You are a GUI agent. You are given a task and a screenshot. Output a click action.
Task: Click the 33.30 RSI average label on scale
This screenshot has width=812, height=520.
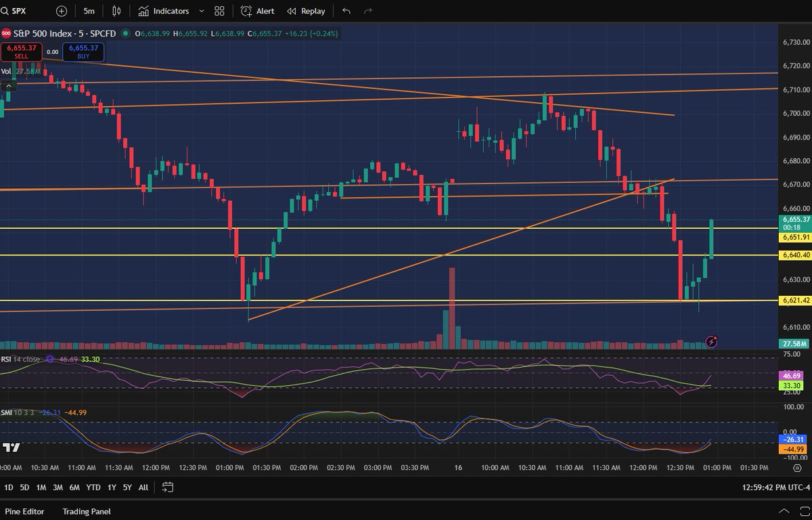tap(792, 385)
